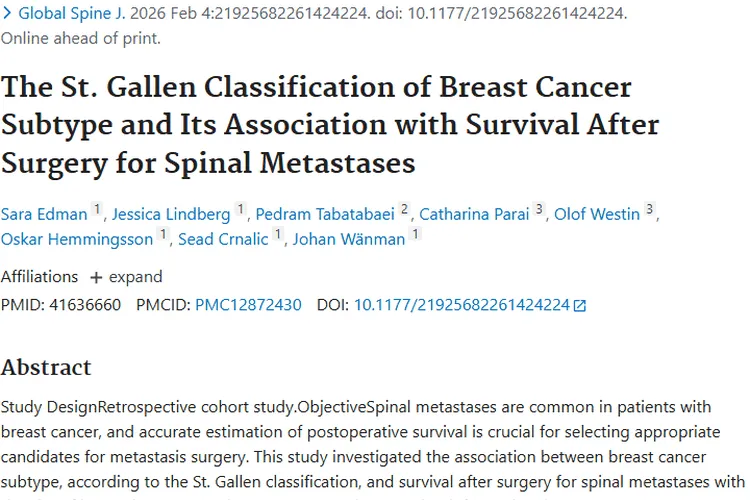The width and height of the screenshot is (750, 500).
Task: Open author Pedram Tabatabaei's link
Action: (324, 214)
